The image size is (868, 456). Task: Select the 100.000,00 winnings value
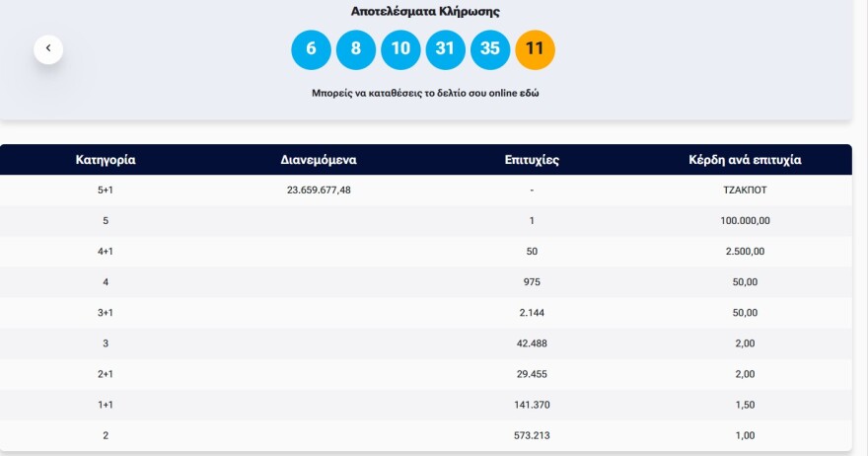click(745, 221)
